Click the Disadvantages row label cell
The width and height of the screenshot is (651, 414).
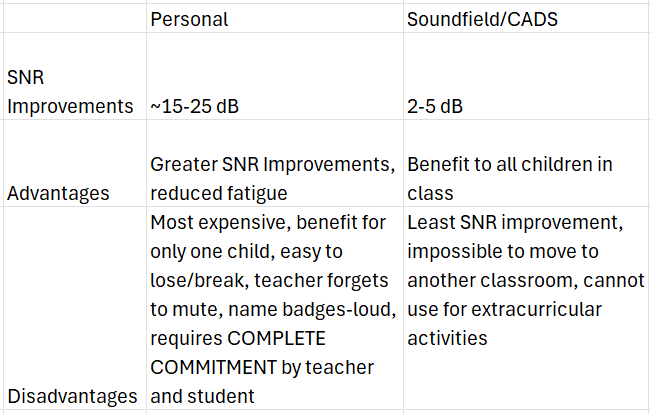pyautogui.click(x=75, y=308)
